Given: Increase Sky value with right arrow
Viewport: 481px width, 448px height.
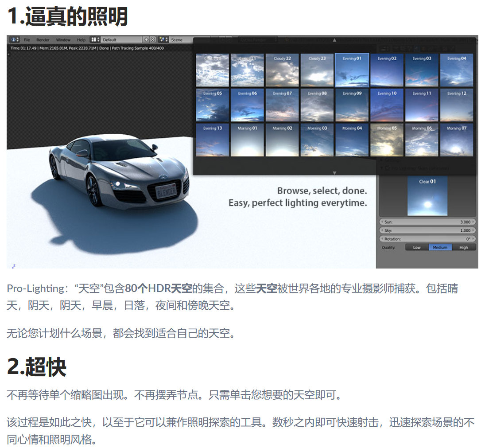Looking at the screenshot, I should point(473,230).
